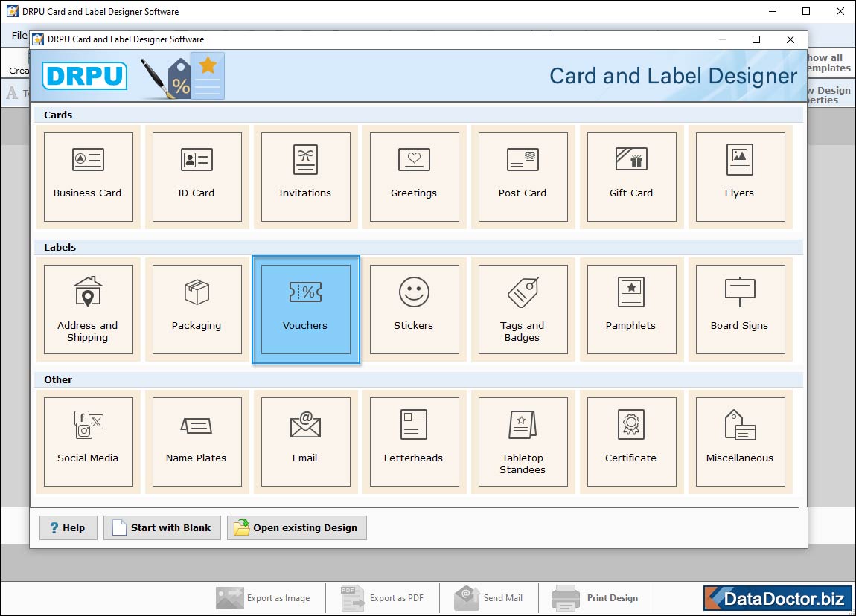
Task: Open the Gift Card category
Action: 632,177
